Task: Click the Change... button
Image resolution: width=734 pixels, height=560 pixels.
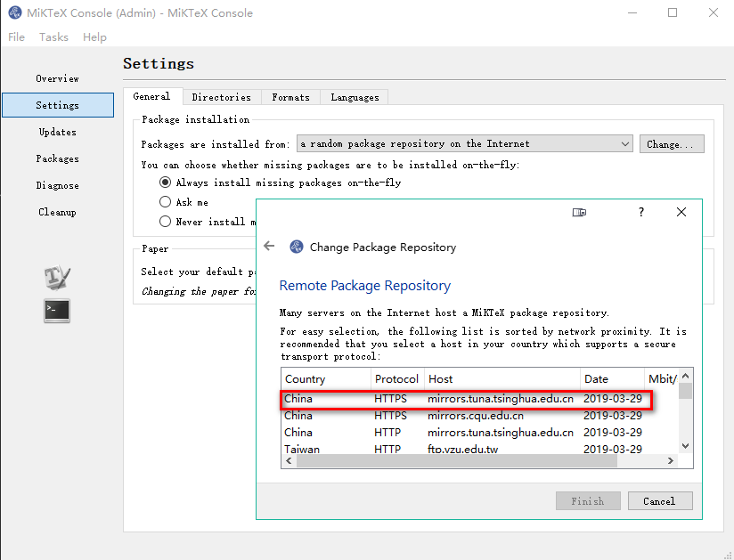Action: [672, 144]
